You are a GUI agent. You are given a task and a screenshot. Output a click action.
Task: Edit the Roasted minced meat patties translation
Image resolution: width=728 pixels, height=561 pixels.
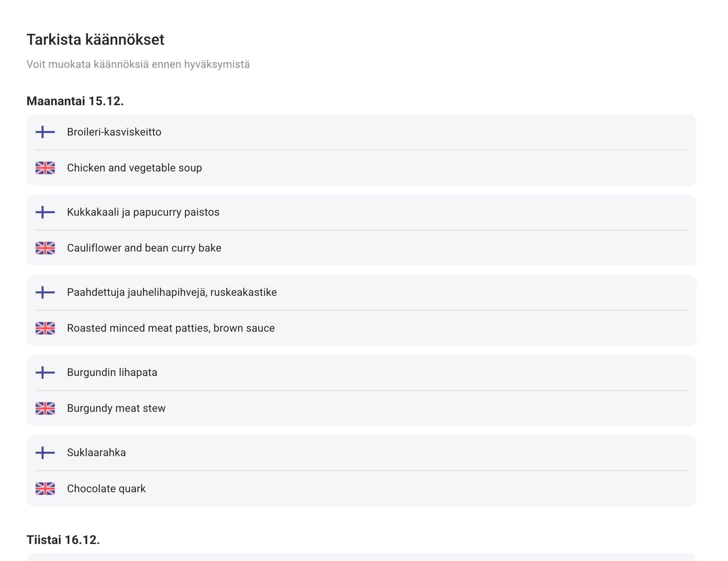[171, 328]
